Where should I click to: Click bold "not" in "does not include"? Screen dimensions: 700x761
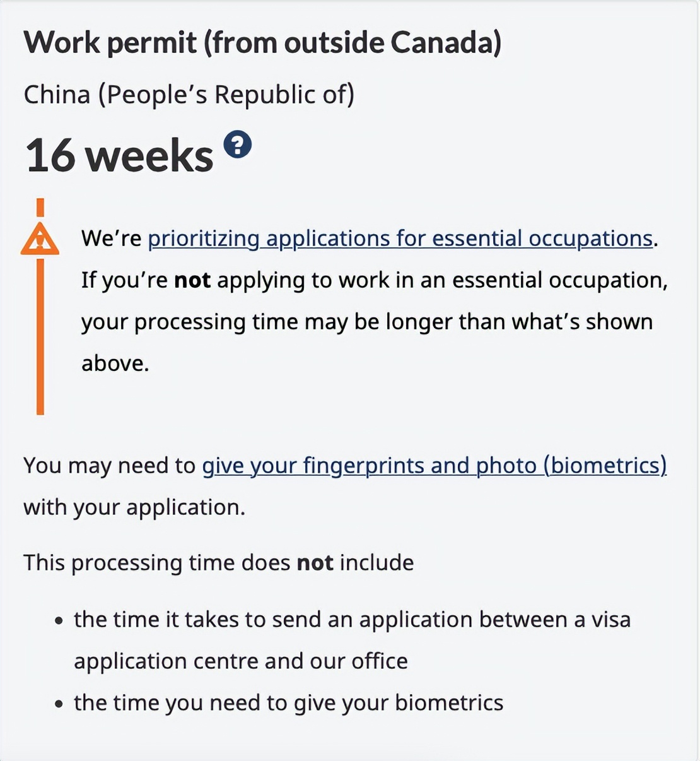click(315, 563)
